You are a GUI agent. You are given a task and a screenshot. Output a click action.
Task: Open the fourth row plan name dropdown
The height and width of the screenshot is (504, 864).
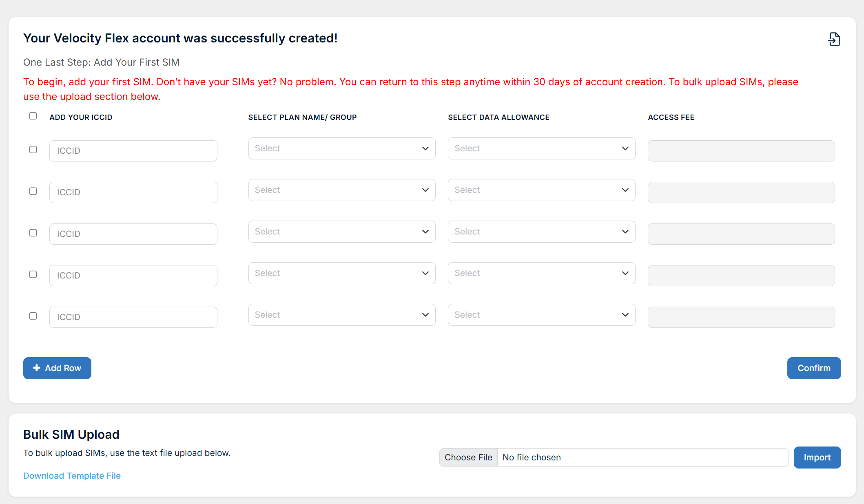click(342, 273)
